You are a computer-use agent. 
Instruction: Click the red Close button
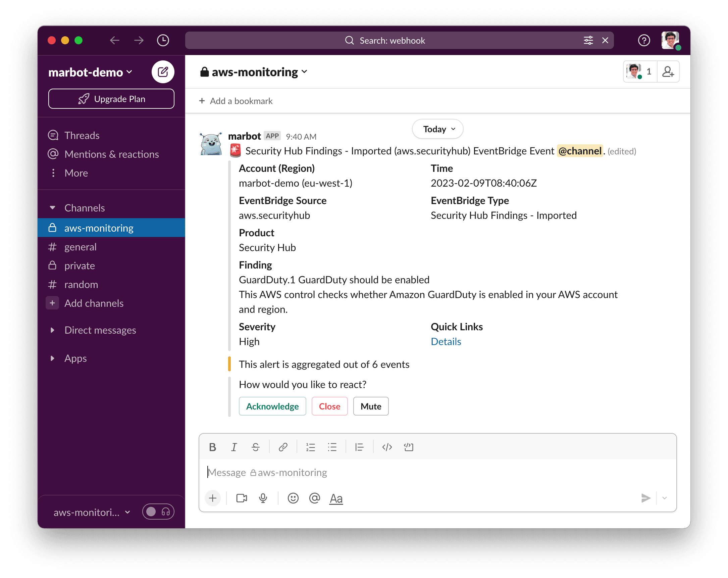[x=329, y=406]
